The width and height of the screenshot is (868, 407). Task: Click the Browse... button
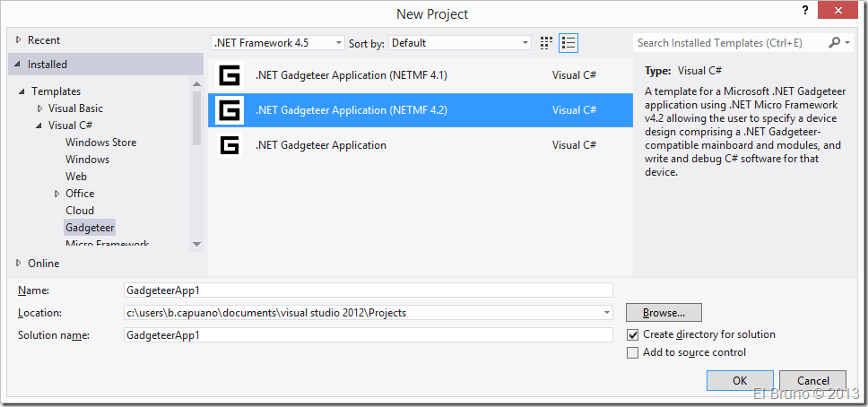664,313
